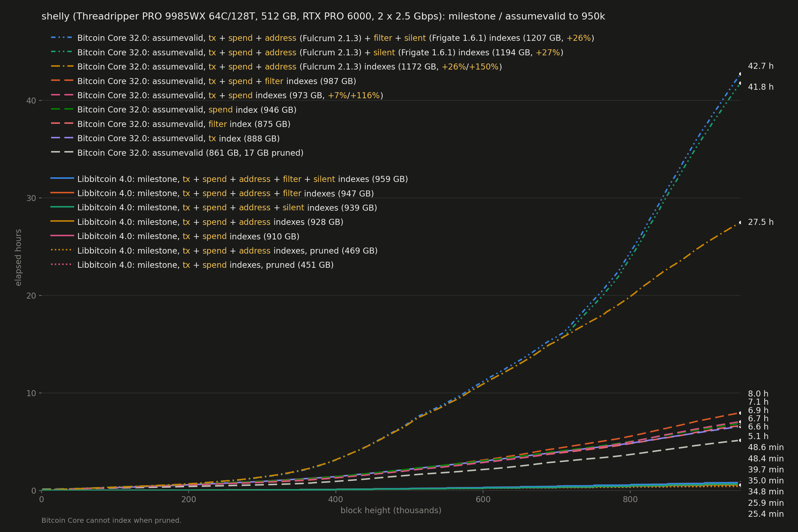Click the 'block height (thousands)' x-axis label
The image size is (798, 532).
pos(391,510)
